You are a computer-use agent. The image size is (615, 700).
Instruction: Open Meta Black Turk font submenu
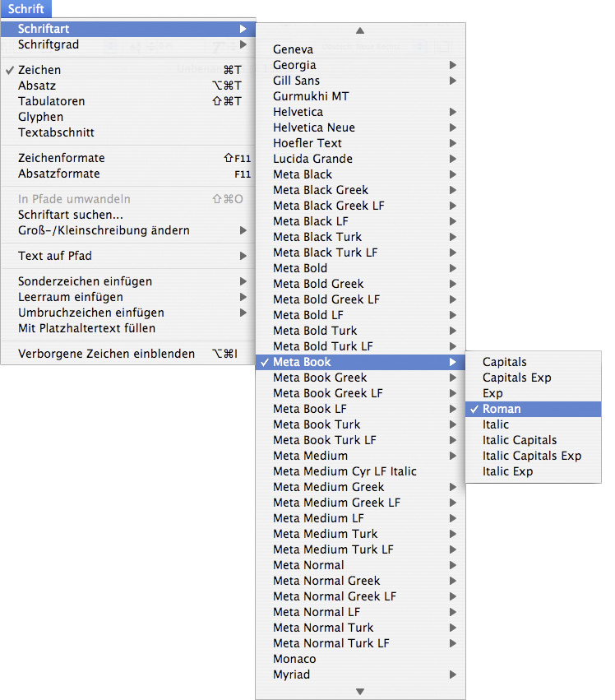[361, 237]
